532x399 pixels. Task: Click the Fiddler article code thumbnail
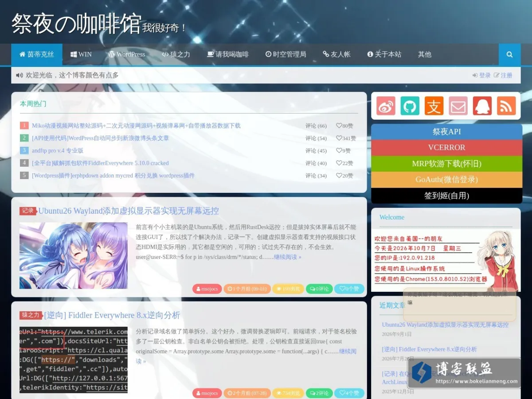pos(74,360)
